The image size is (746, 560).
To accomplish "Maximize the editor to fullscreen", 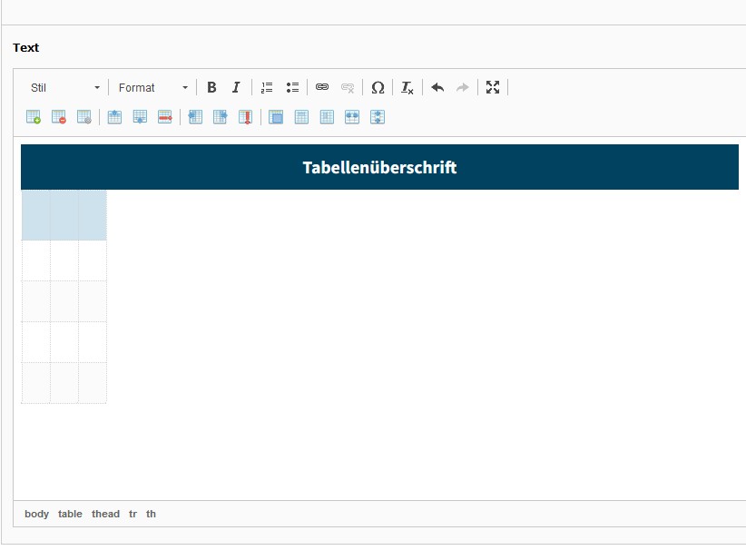I will click(x=493, y=88).
